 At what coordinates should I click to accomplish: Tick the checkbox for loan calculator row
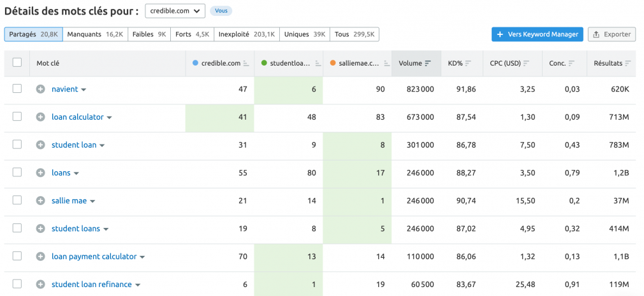pos(17,116)
